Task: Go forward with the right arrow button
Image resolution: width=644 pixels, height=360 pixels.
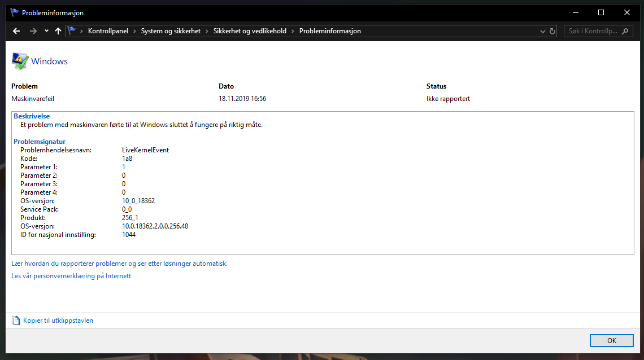Action: [x=33, y=31]
